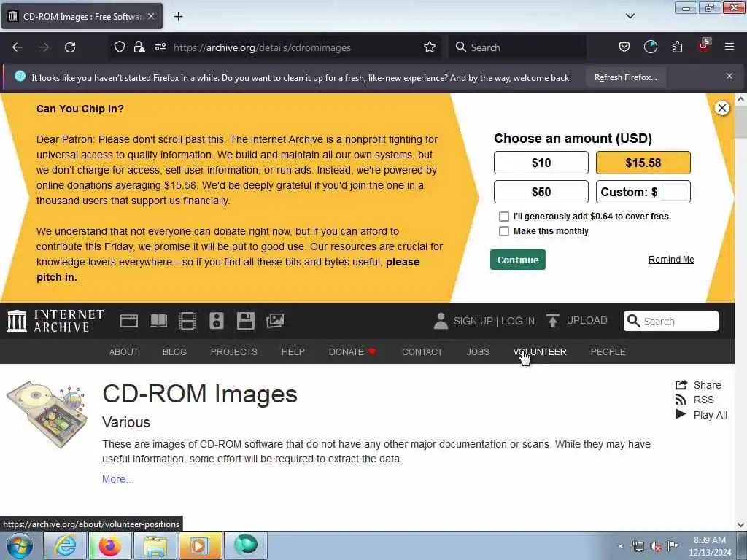The image size is (747, 560).
Task: Click the Firefox account circular icon
Action: click(x=651, y=47)
